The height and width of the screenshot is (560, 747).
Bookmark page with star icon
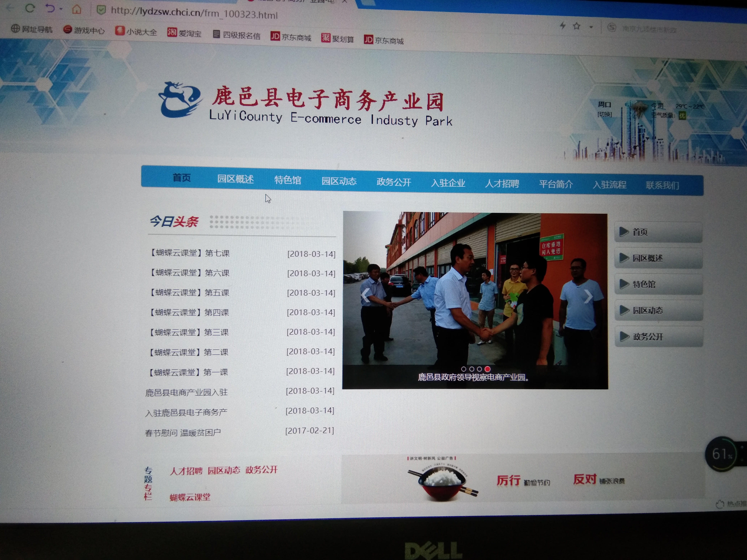[577, 26]
